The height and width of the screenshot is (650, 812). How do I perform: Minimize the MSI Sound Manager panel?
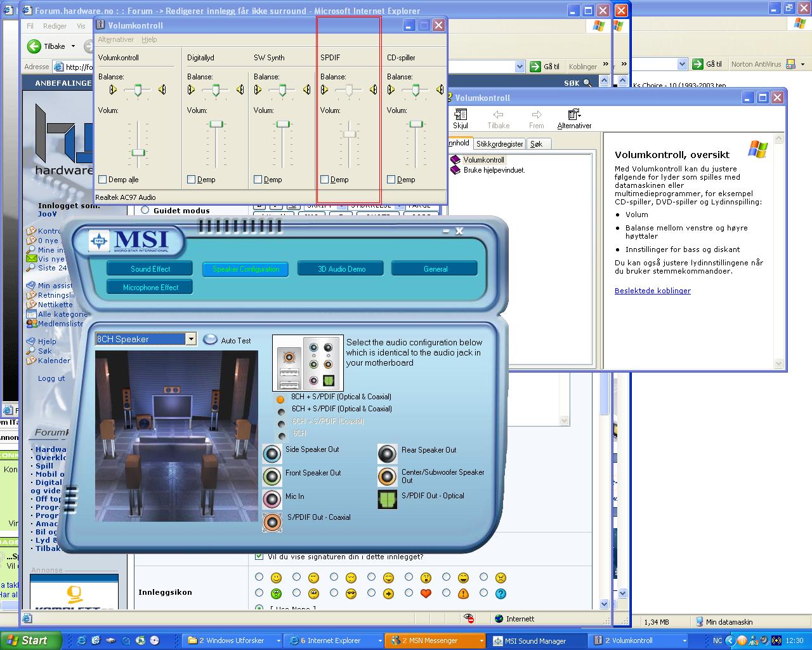[x=445, y=232]
